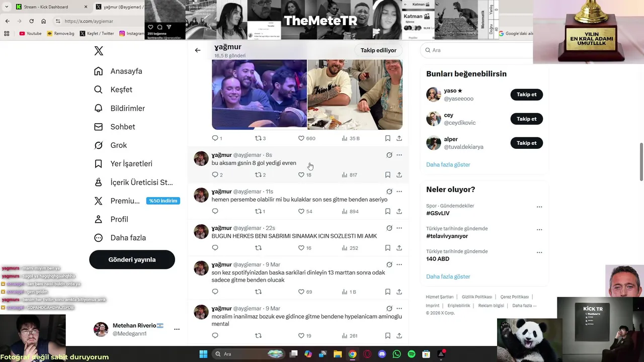Ask Grok about 'gsnin 8 gol' tweet
Image resolution: width=644 pixels, height=362 pixels.
pyautogui.click(x=389, y=155)
